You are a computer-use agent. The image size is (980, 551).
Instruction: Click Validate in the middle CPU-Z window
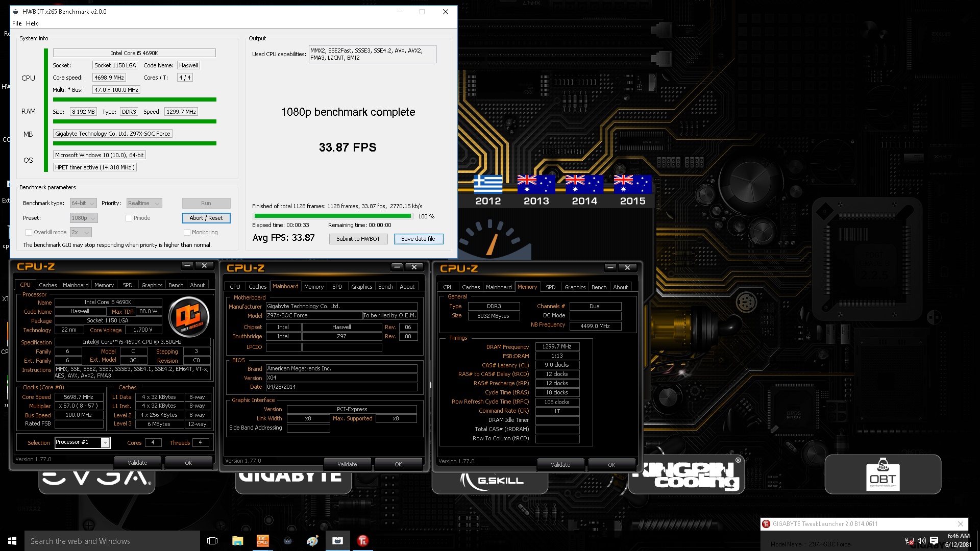(347, 465)
